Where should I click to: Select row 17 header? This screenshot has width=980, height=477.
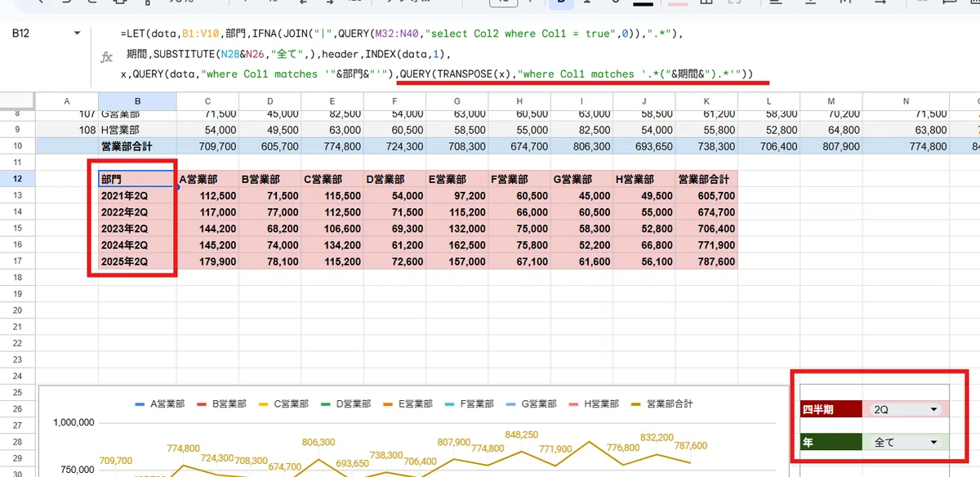(x=17, y=261)
